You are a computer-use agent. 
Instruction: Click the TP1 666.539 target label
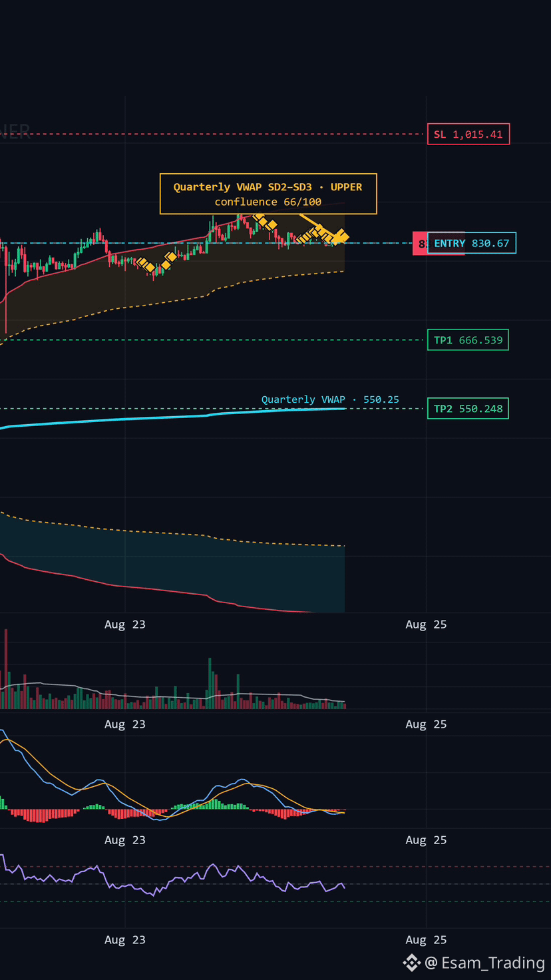(x=468, y=340)
